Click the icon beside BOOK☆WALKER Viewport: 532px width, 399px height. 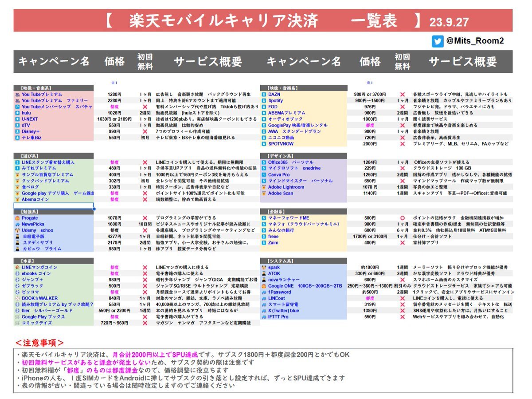pos(17,299)
